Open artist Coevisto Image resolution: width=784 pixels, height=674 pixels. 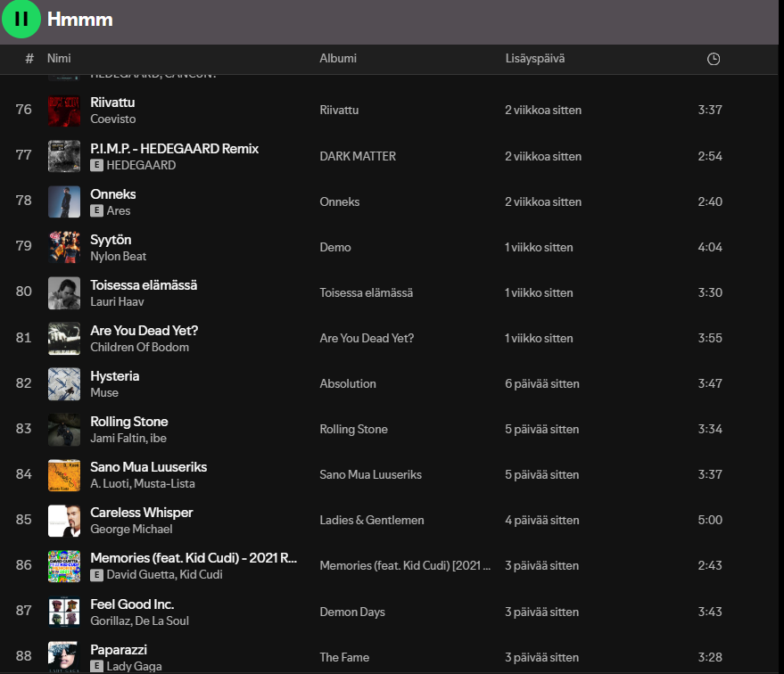pyautogui.click(x=113, y=119)
